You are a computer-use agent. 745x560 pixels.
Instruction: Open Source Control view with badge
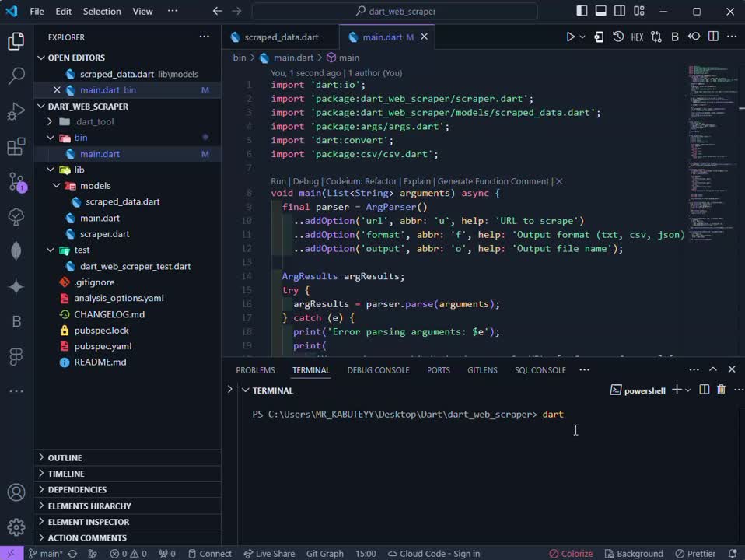(16, 182)
